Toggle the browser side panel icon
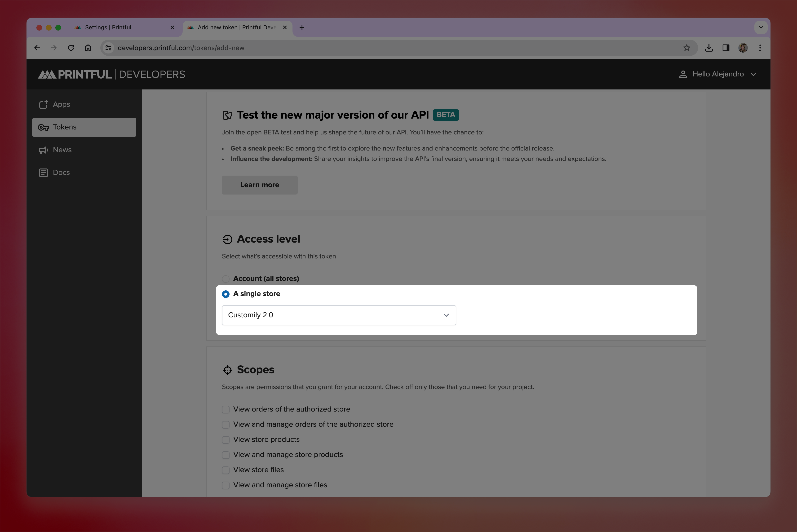 [726, 48]
